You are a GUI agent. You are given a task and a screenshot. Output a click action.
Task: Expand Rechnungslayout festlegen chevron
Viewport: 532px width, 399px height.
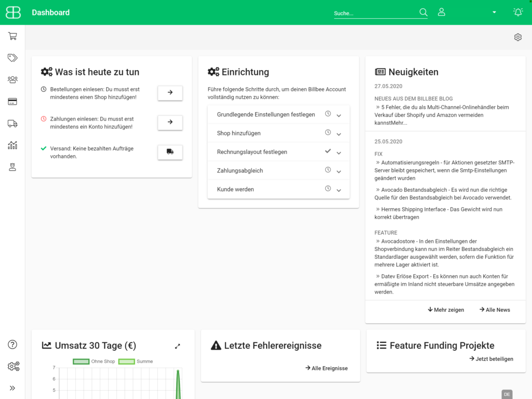(x=339, y=153)
